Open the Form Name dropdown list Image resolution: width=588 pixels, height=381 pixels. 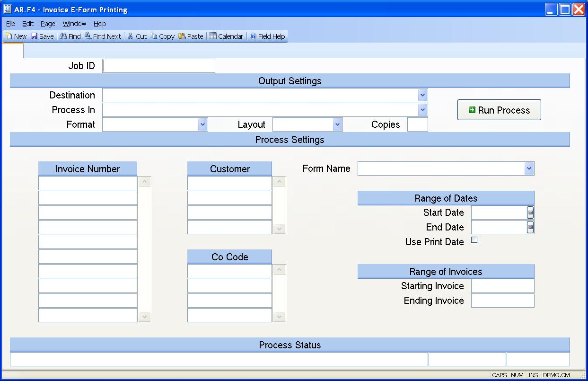pyautogui.click(x=529, y=168)
